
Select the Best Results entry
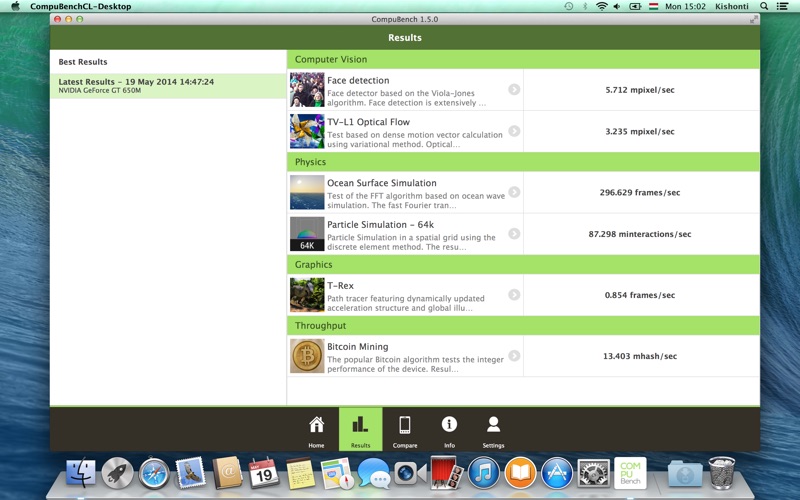(168, 62)
